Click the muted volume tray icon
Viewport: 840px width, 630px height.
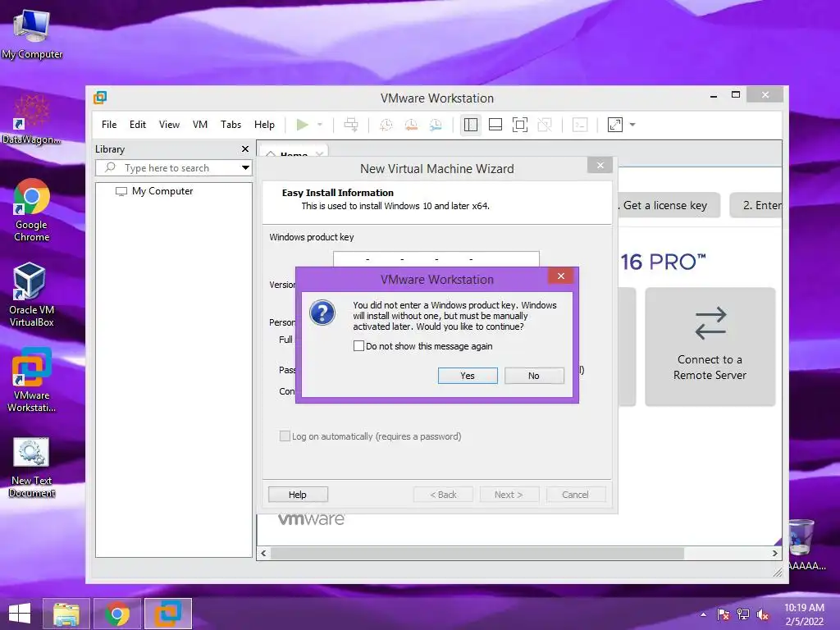click(763, 614)
